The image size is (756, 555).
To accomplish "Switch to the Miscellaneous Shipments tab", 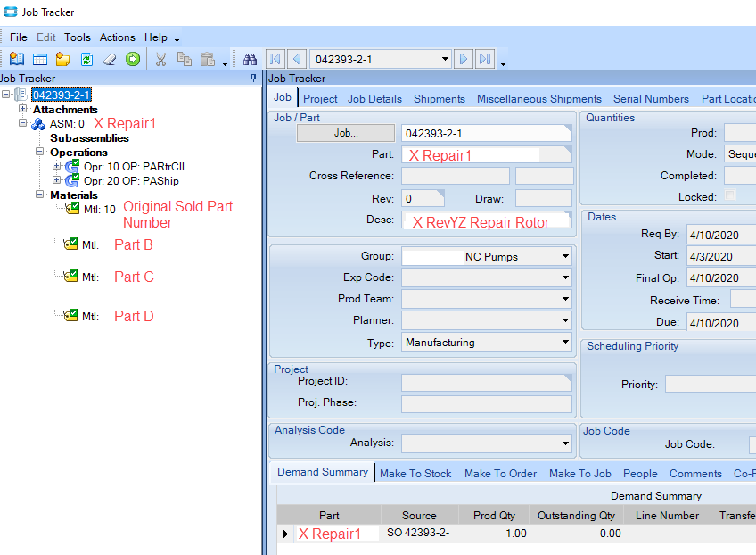I will (539, 99).
